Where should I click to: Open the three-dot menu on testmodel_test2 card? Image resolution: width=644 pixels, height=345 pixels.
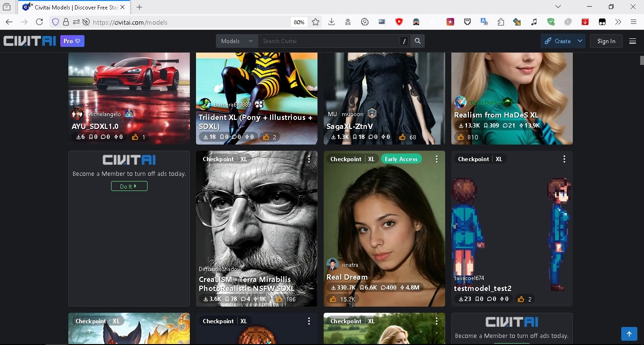[x=564, y=159]
